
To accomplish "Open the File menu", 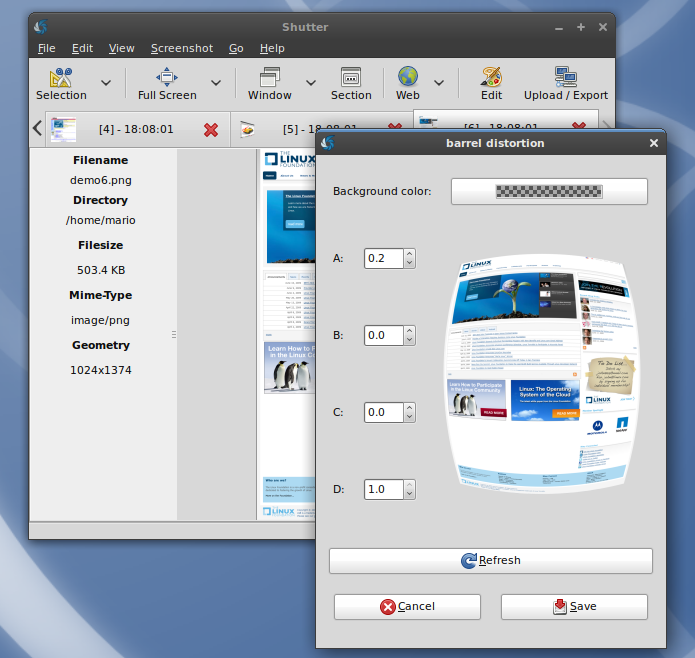I will pos(46,48).
